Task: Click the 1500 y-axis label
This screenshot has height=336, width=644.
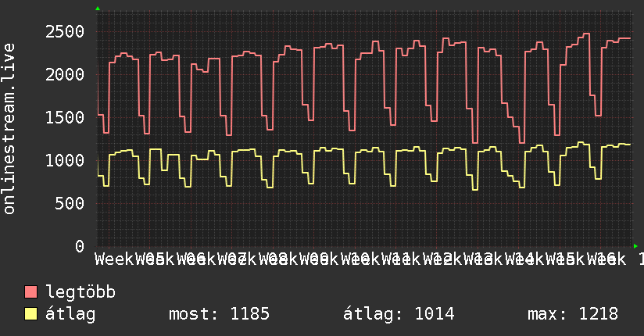Action: (64, 118)
